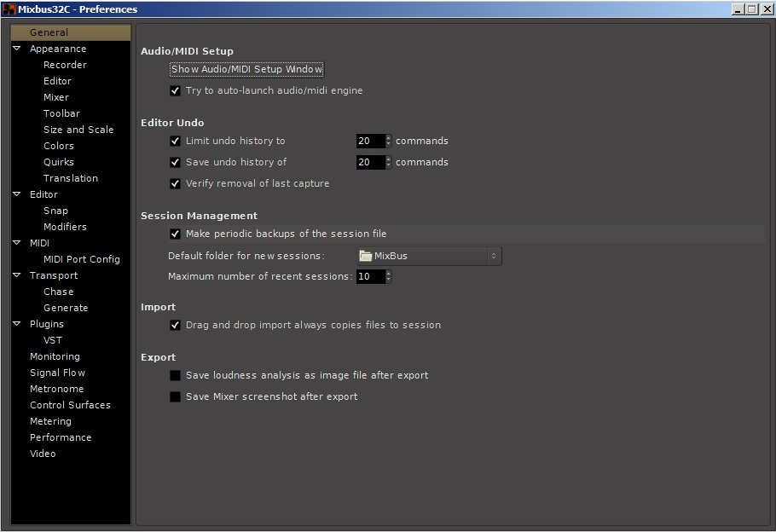
Task: Open Quirks settings page
Action: coord(58,162)
